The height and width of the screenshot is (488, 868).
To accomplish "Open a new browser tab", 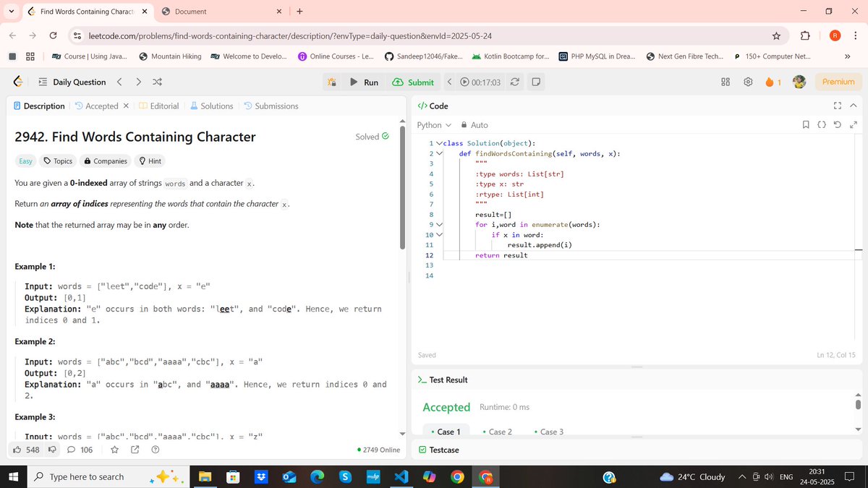I will point(299,12).
